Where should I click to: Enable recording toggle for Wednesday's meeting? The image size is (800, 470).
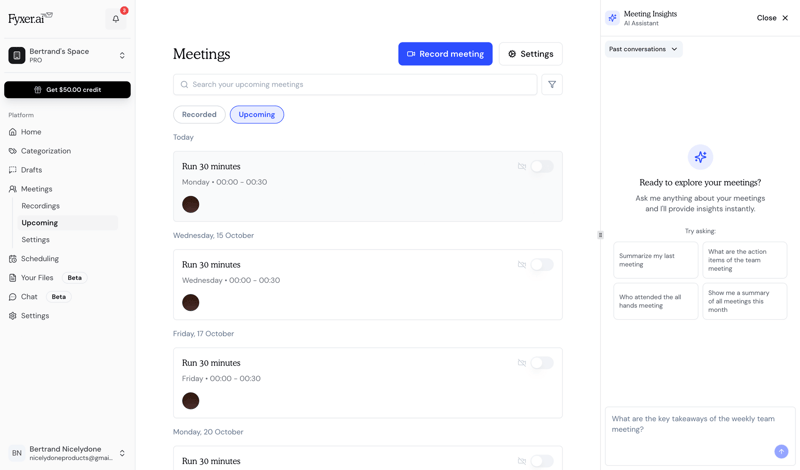pos(541,265)
